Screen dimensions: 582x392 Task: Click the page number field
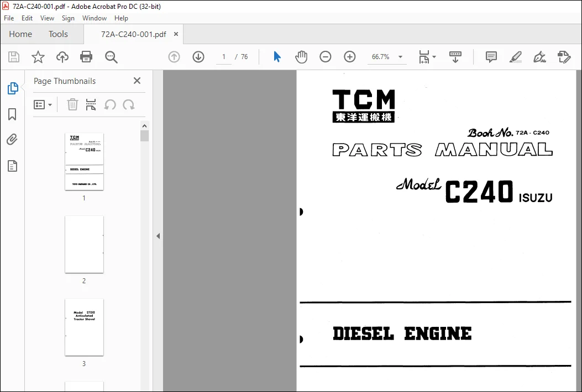click(224, 57)
